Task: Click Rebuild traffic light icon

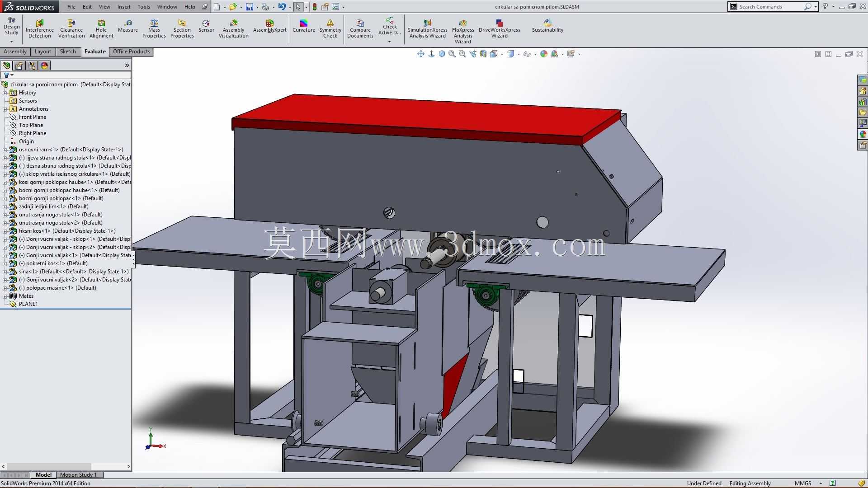Action: (x=315, y=7)
